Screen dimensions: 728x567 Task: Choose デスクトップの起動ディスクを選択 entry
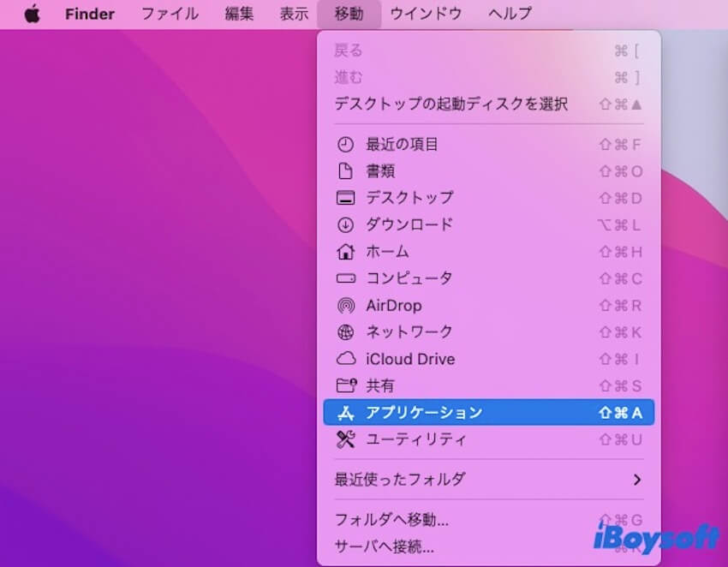click(x=488, y=104)
